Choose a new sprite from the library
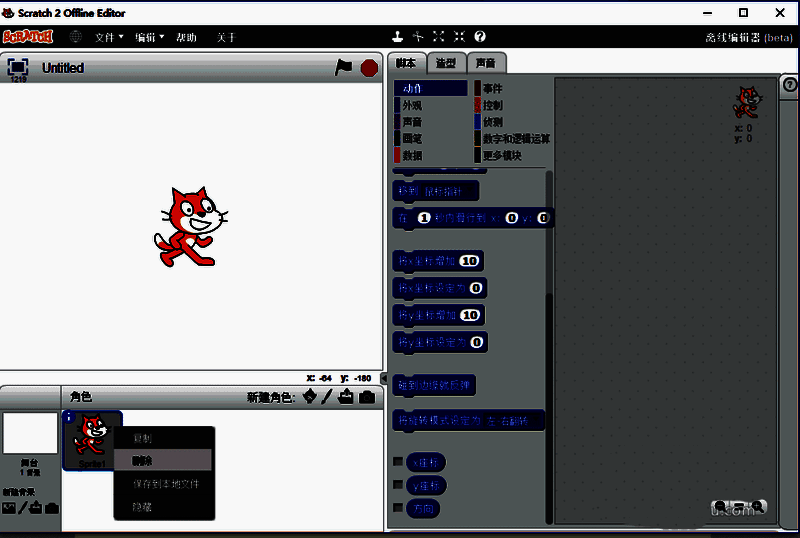The image size is (800, 538). (x=309, y=397)
